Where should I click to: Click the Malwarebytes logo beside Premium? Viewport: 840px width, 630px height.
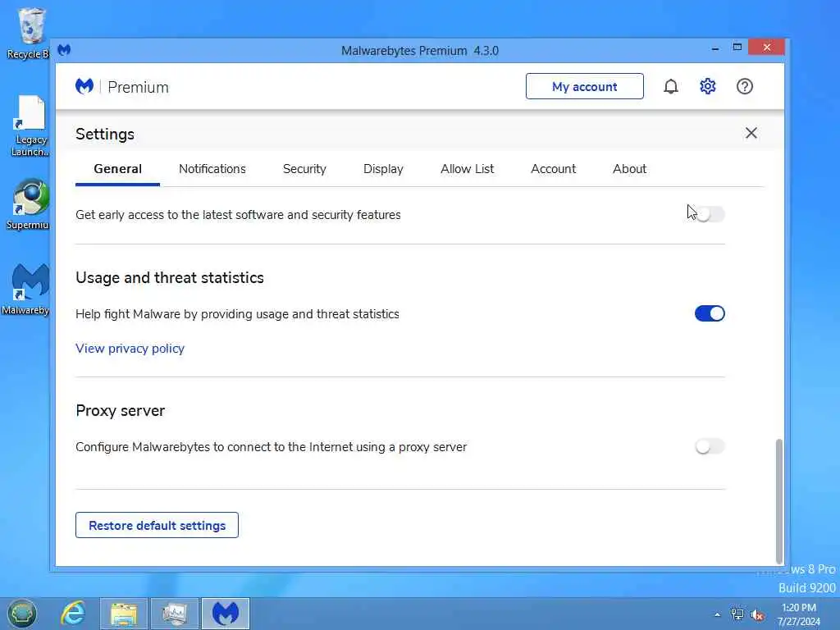(84, 86)
